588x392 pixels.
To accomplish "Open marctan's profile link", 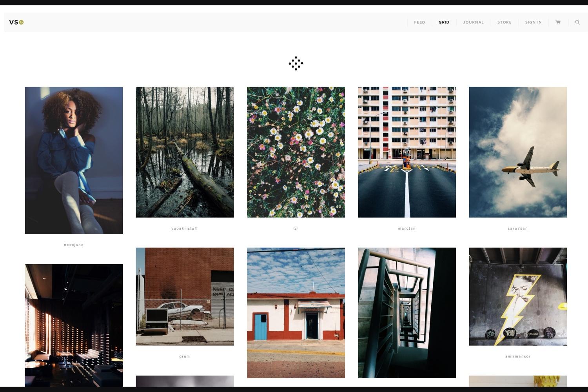I will [x=407, y=228].
